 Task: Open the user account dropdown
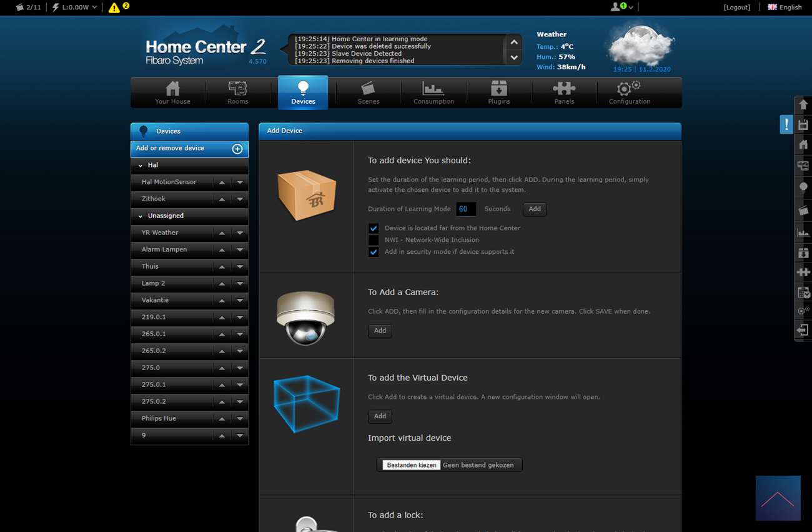pos(622,7)
